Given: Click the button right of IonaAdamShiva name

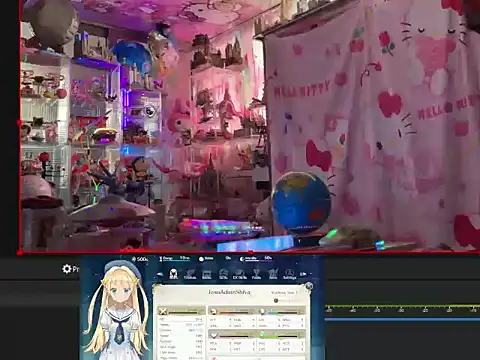Looking at the screenshot, I should tap(284, 292).
